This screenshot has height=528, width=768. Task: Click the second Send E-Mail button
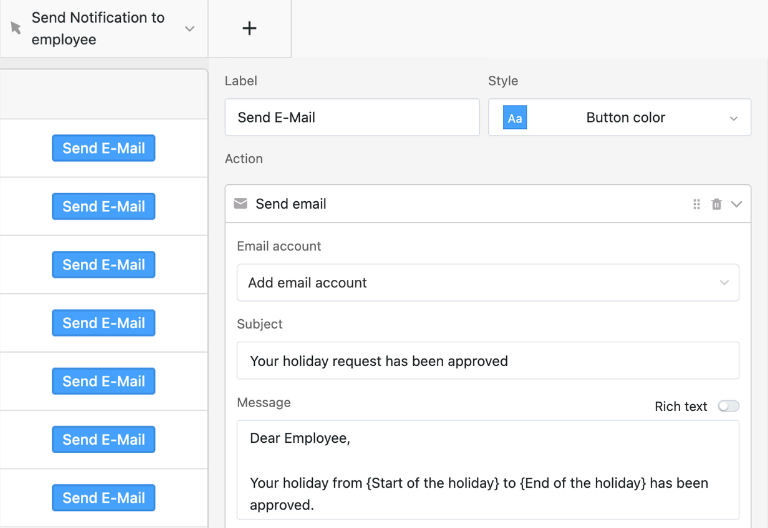(104, 206)
